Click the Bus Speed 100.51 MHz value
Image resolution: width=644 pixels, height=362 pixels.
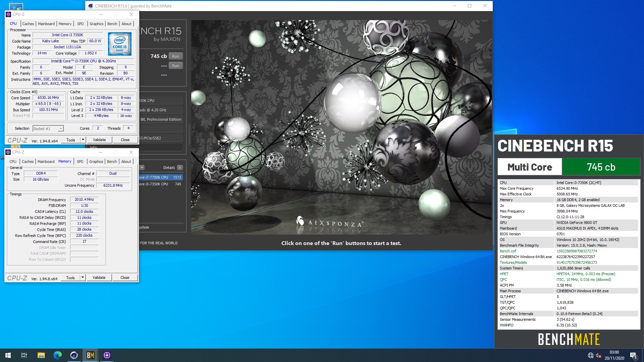click(48, 110)
